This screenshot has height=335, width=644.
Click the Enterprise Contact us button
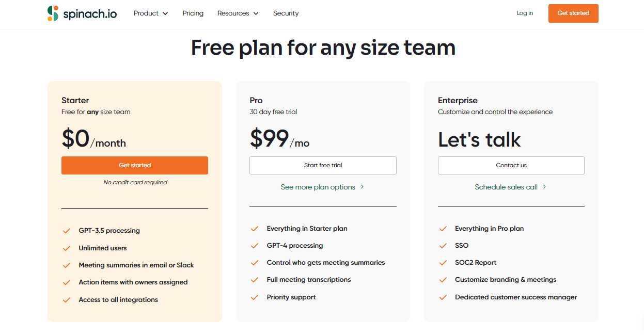coord(511,165)
